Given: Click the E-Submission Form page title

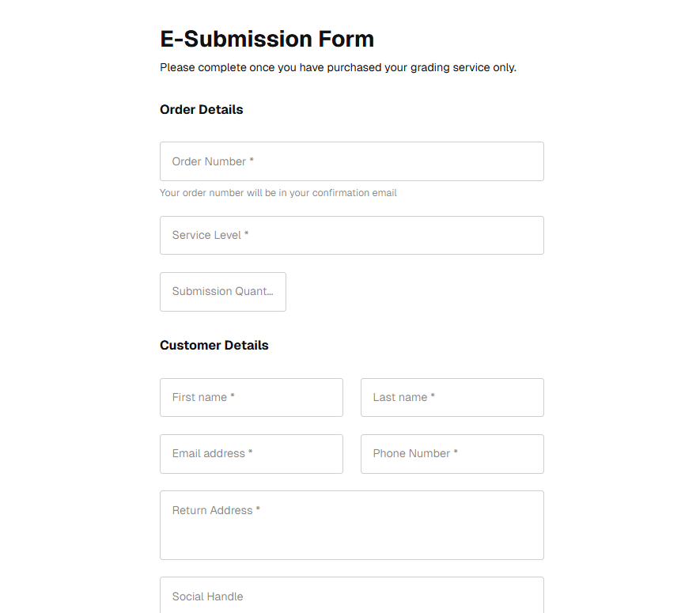Looking at the screenshot, I should pyautogui.click(x=267, y=39).
